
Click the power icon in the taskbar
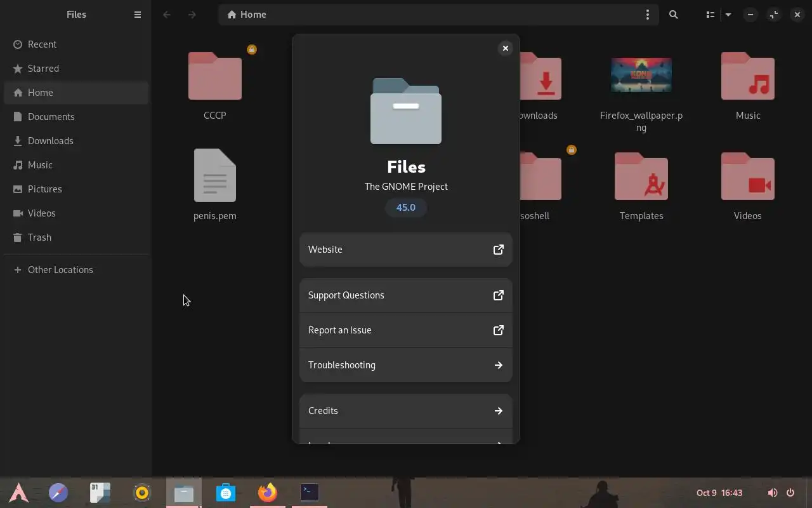pos(790,493)
